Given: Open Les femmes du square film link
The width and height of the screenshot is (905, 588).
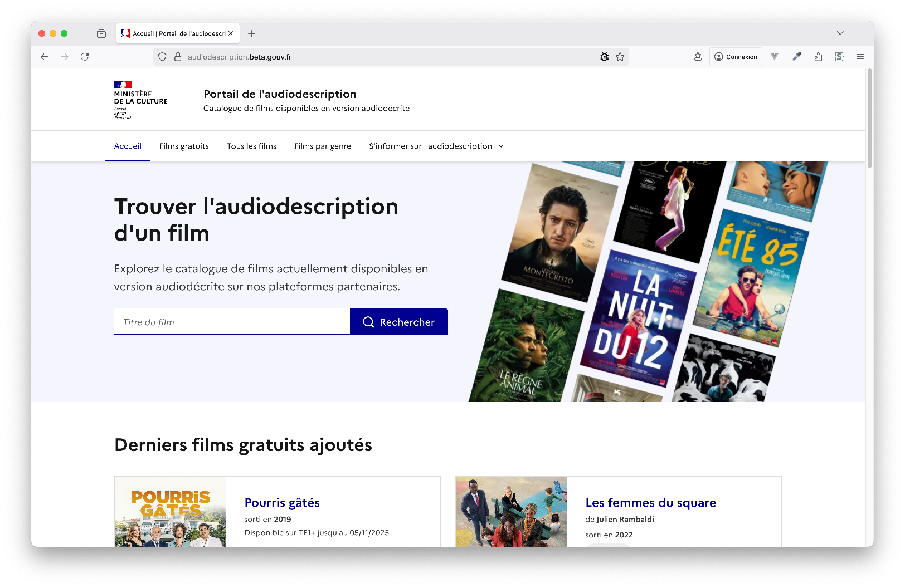Looking at the screenshot, I should [650, 503].
